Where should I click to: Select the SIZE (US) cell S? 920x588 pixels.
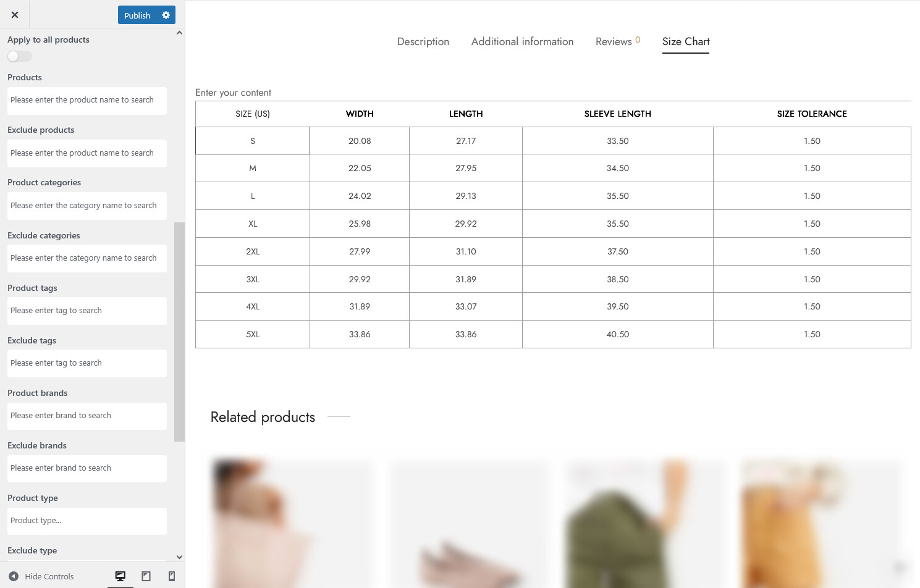[253, 141]
